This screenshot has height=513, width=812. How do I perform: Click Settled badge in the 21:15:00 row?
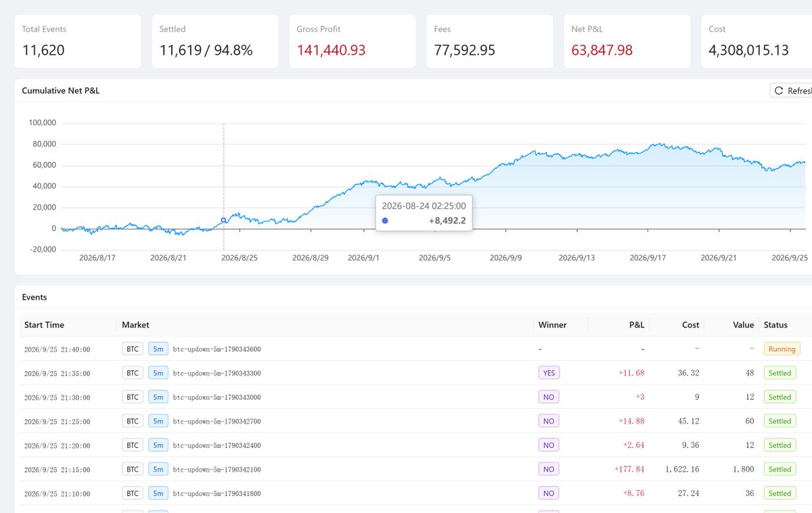[x=780, y=469]
